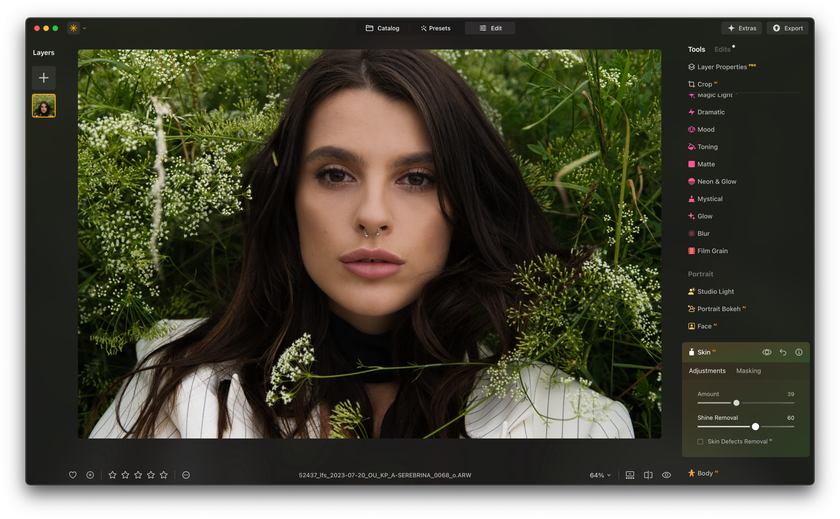This screenshot has width=840, height=519.
Task: Click the filmstrip panel icon beside zoom
Action: [x=630, y=475]
